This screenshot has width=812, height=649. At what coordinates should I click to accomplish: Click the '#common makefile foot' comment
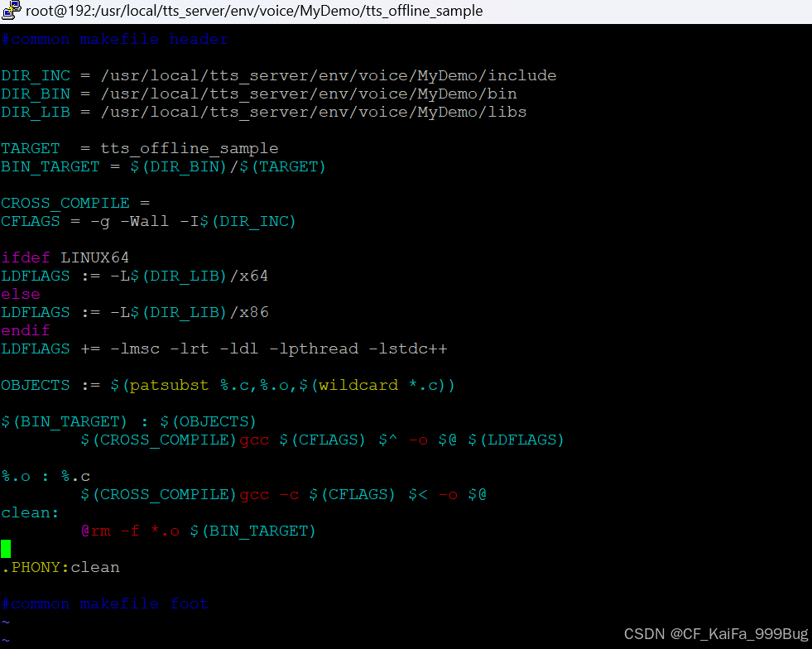(x=105, y=604)
